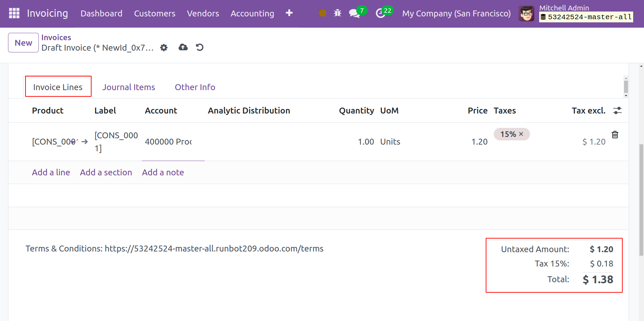
Task: Click the cloud upload save icon
Action: tap(183, 47)
